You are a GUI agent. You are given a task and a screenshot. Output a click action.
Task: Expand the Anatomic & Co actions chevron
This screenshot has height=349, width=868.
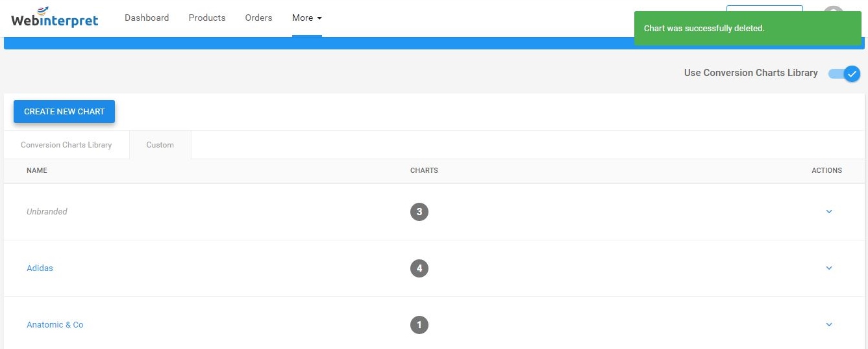(829, 325)
